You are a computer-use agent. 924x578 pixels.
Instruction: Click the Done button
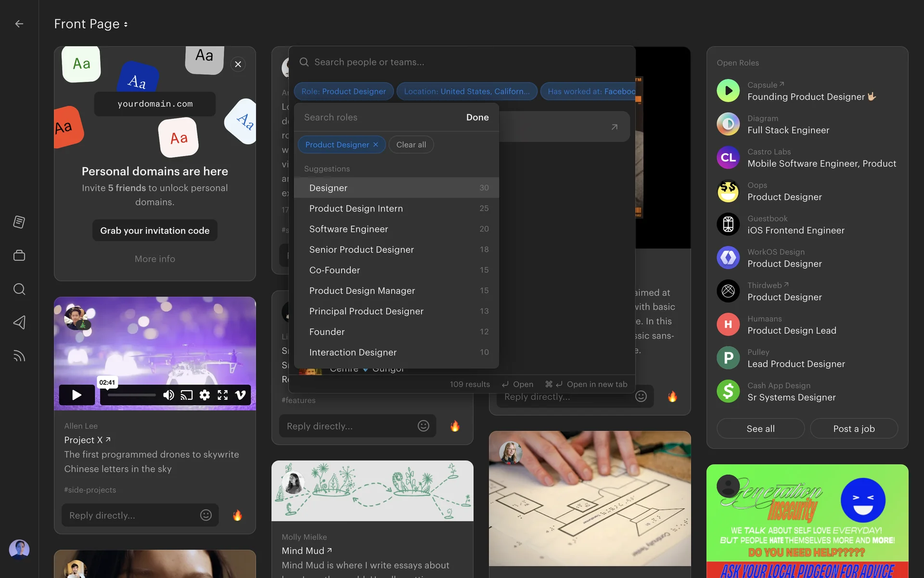477,118
